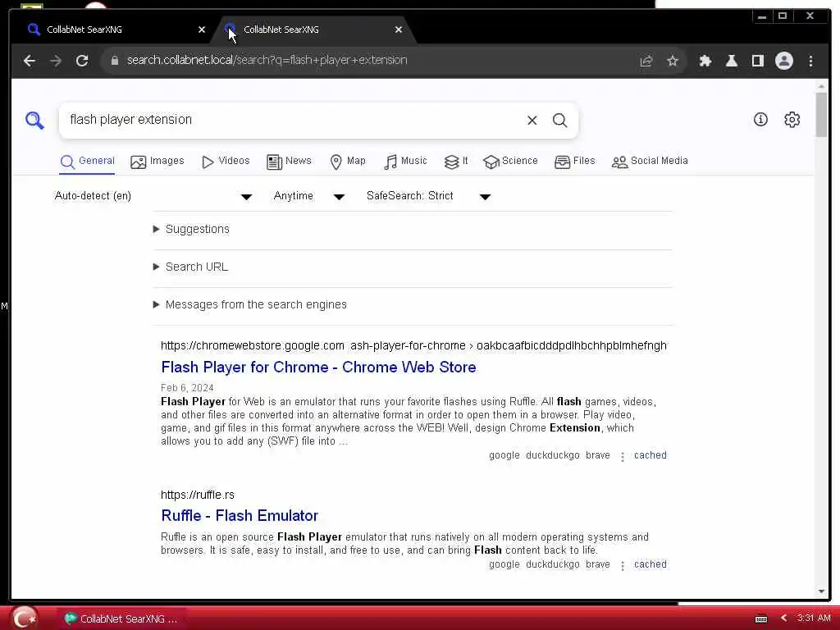This screenshot has height=630, width=840.
Task: Open the extensions puzzle icon
Action: pyautogui.click(x=705, y=61)
